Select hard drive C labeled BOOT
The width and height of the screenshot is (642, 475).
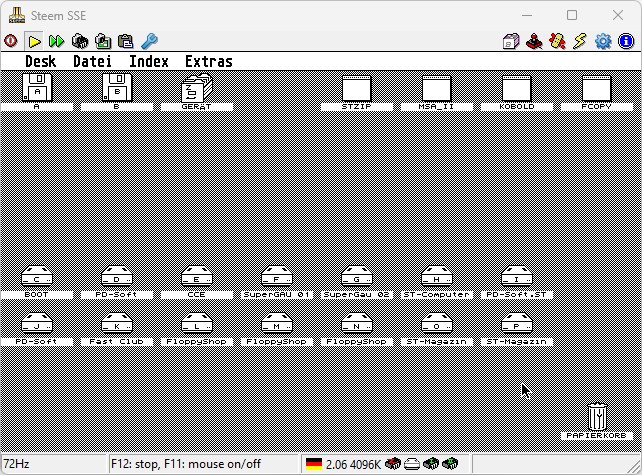pos(37,282)
